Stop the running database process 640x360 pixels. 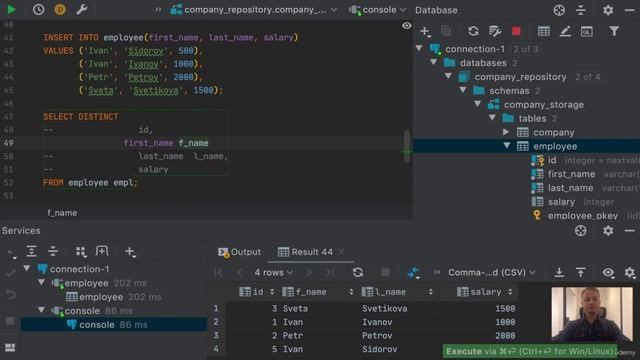[516, 31]
